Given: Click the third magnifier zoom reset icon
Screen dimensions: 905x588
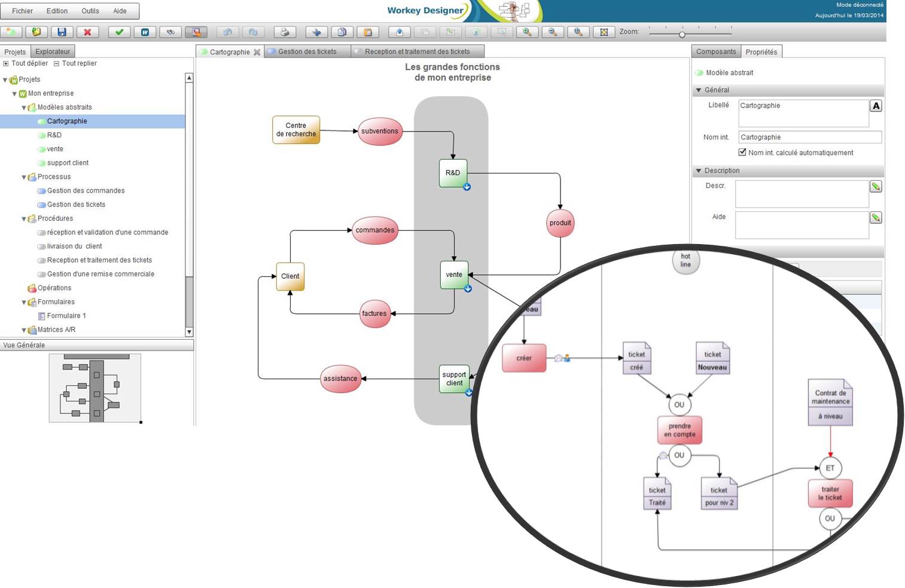Looking at the screenshot, I should point(578,32).
